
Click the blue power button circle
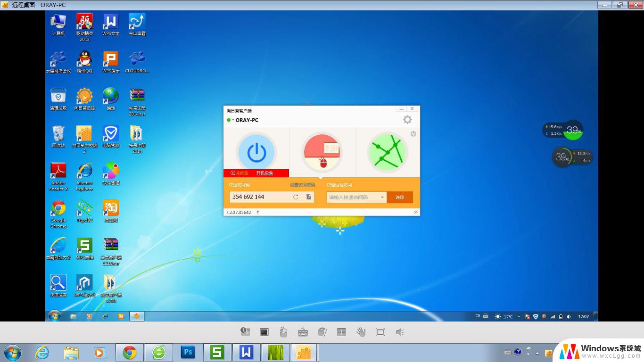[x=256, y=152]
